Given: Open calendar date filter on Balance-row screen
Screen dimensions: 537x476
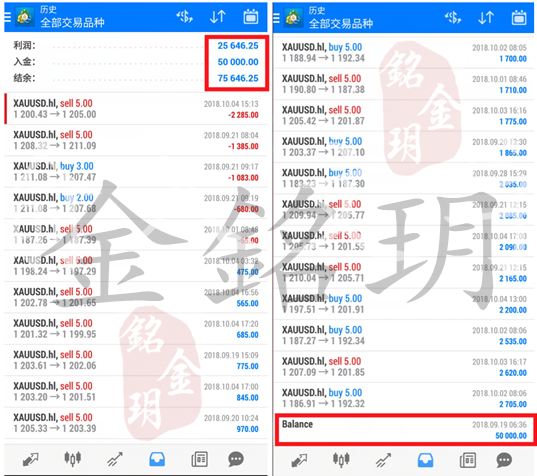Looking at the screenshot, I should (519, 17).
